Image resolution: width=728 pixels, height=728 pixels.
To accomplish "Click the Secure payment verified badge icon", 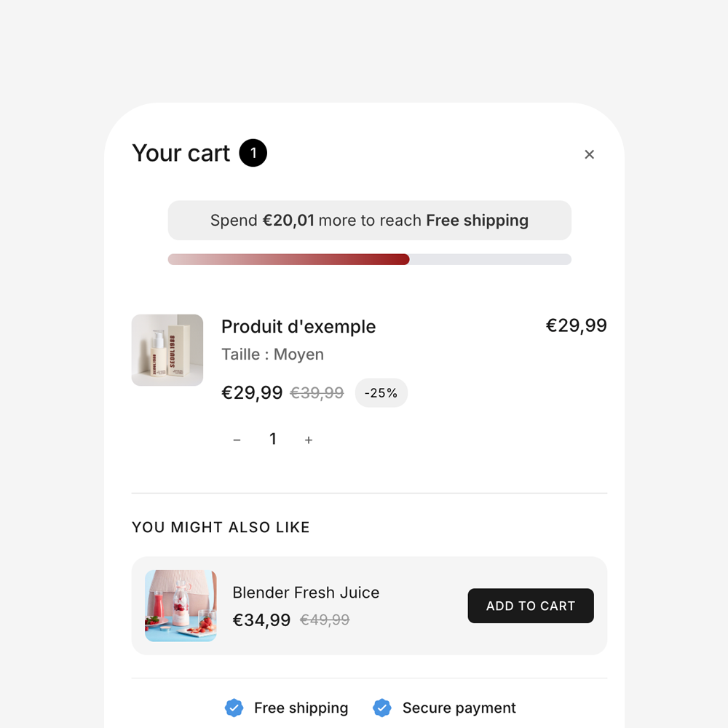I will point(382,707).
